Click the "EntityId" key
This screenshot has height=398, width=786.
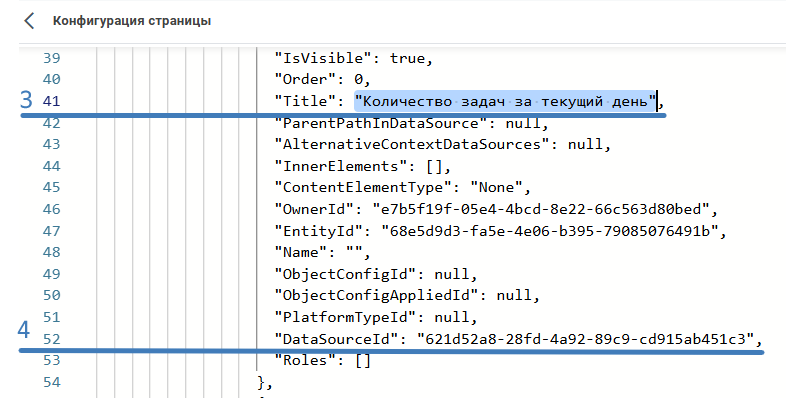click(323, 231)
